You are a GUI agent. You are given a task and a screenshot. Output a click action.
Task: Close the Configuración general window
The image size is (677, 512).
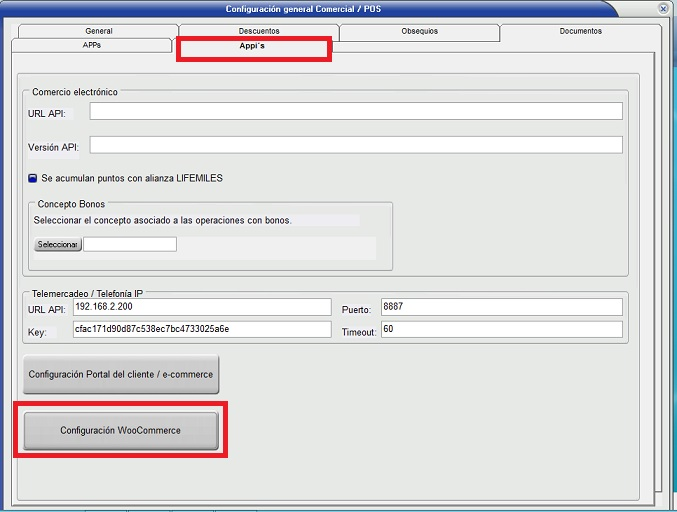(663, 8)
